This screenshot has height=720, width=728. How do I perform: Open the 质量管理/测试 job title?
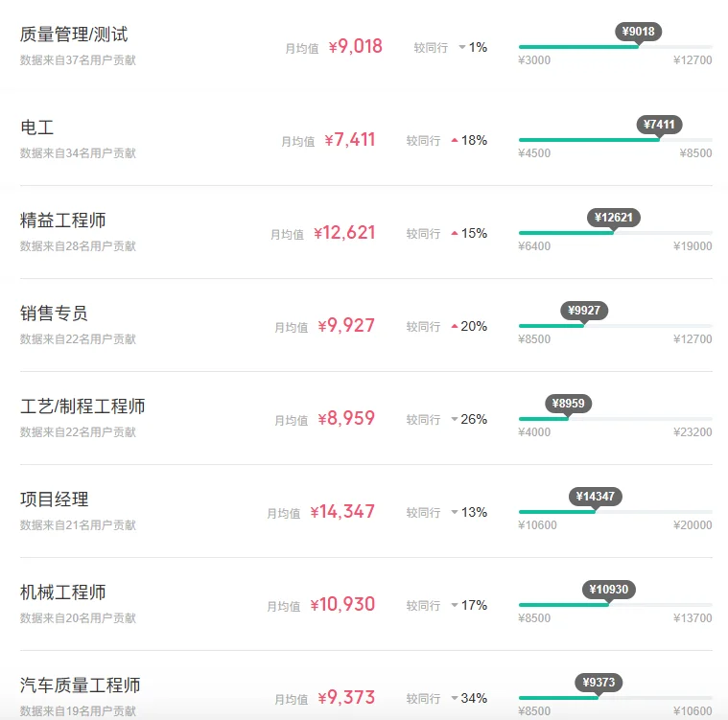coord(74,35)
